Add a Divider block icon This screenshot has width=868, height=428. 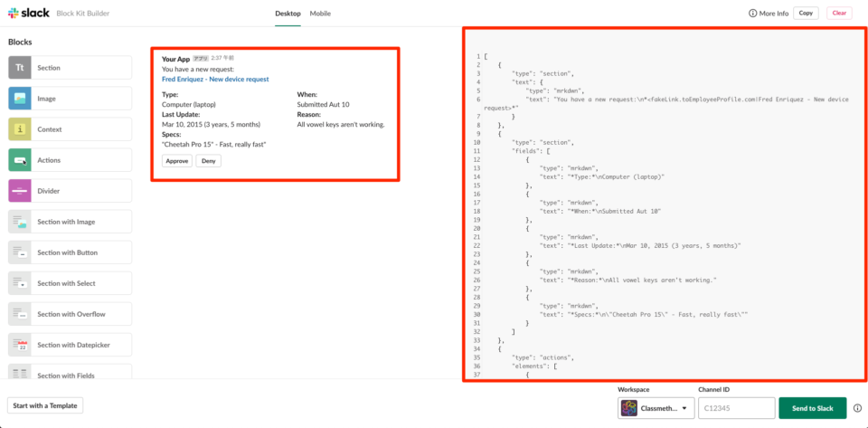point(19,190)
